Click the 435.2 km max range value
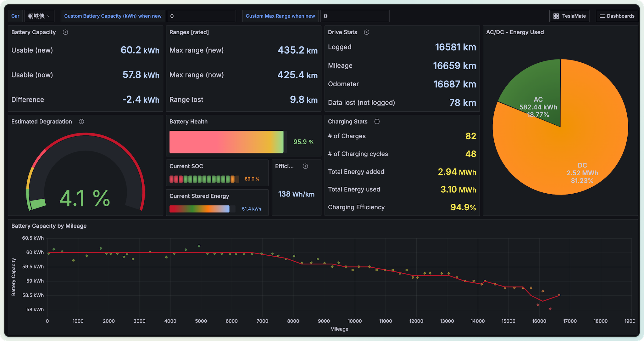This screenshot has height=341, width=644. click(297, 50)
